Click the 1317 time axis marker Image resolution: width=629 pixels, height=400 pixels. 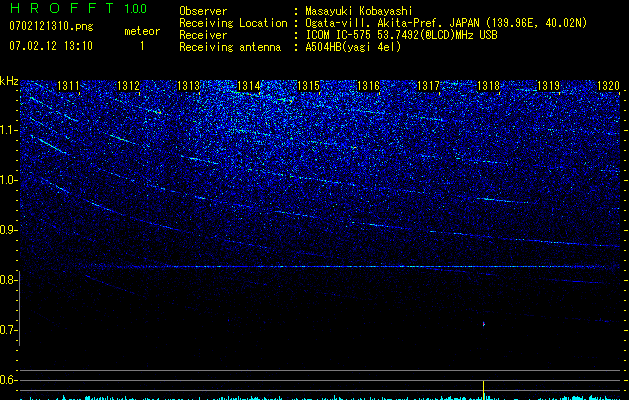[x=428, y=86]
